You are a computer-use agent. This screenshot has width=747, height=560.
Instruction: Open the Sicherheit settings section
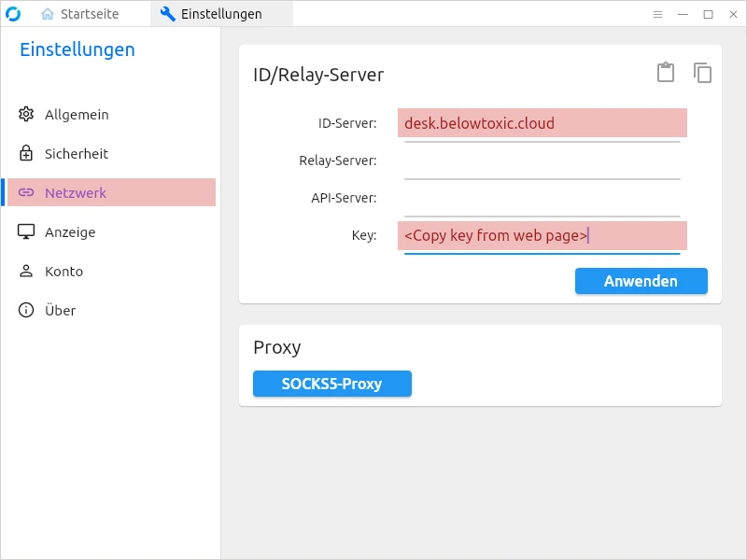(78, 153)
